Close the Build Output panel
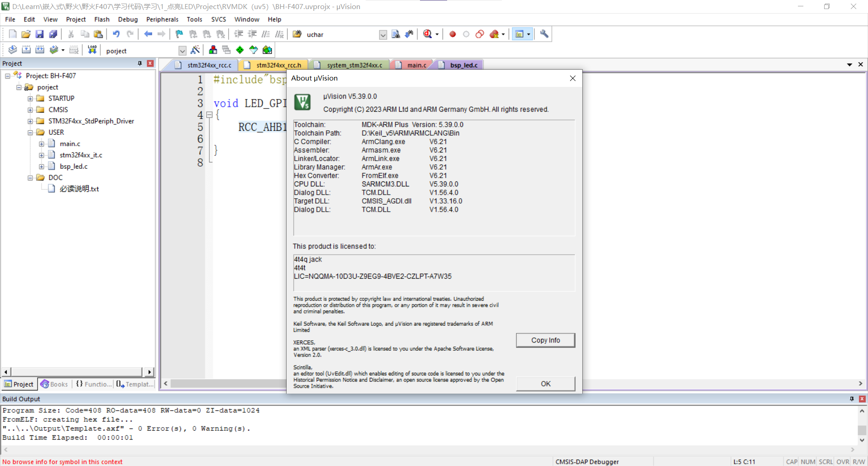 [862, 399]
